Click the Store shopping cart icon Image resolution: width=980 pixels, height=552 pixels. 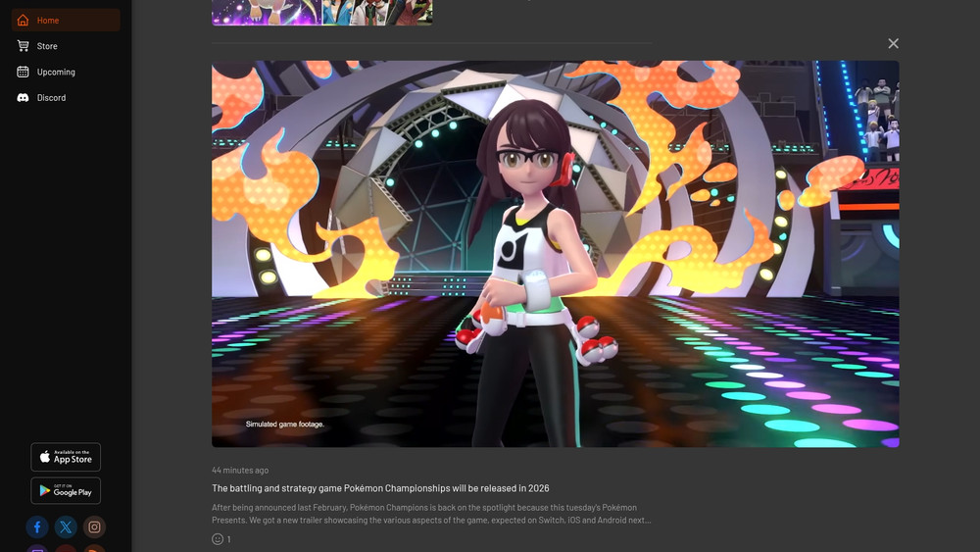[x=24, y=46]
